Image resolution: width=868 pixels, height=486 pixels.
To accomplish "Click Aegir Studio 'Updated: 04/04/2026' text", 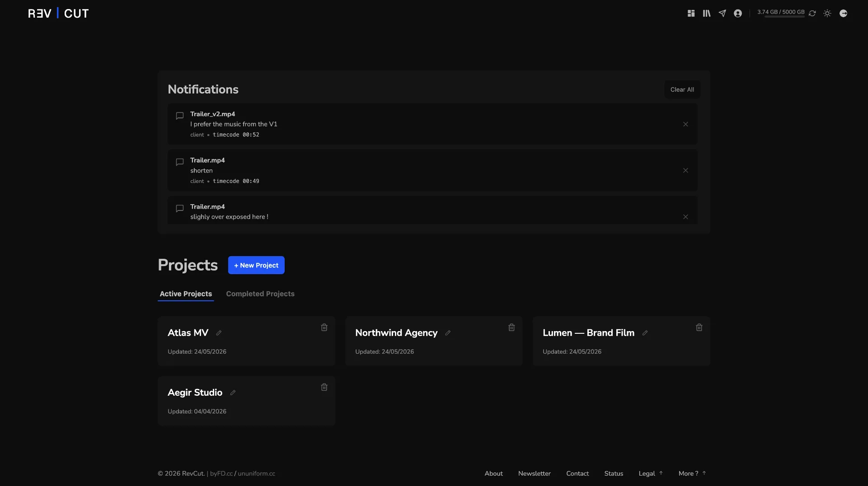I will [197, 411].
